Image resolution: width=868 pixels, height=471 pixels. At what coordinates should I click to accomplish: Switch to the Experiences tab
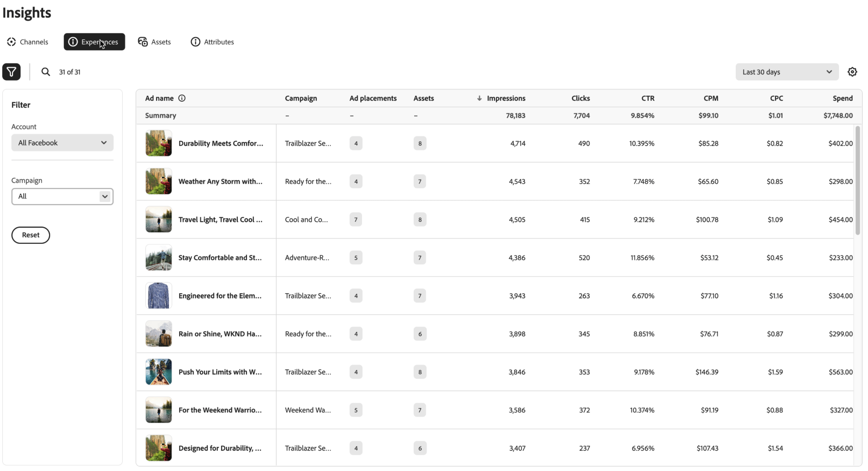[x=94, y=42]
